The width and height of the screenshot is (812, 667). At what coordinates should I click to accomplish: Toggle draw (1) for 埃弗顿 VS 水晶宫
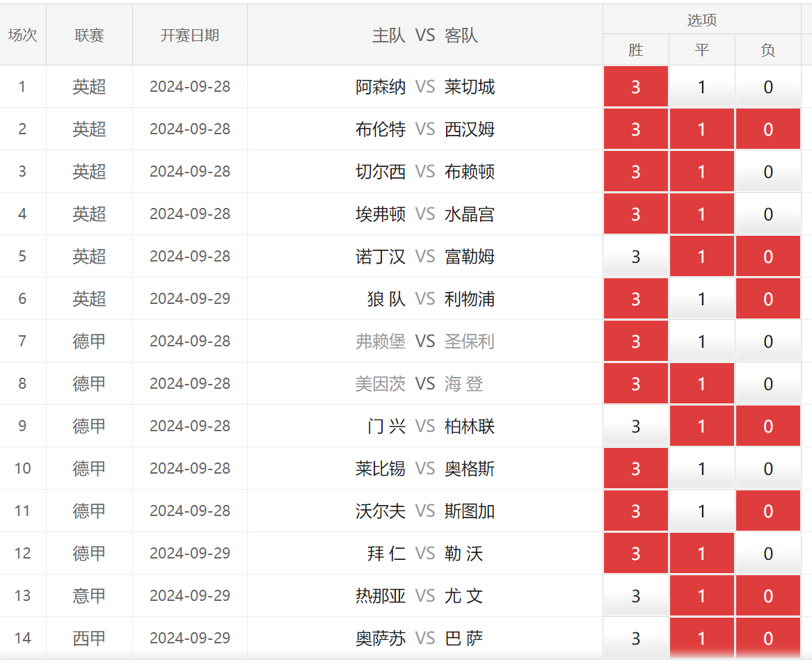pos(701,214)
